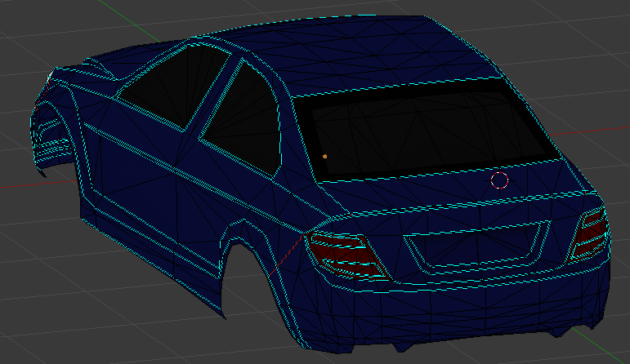630x364 pixels.
Task: Click the red-white 3D cursor circle
Action: (x=499, y=180)
